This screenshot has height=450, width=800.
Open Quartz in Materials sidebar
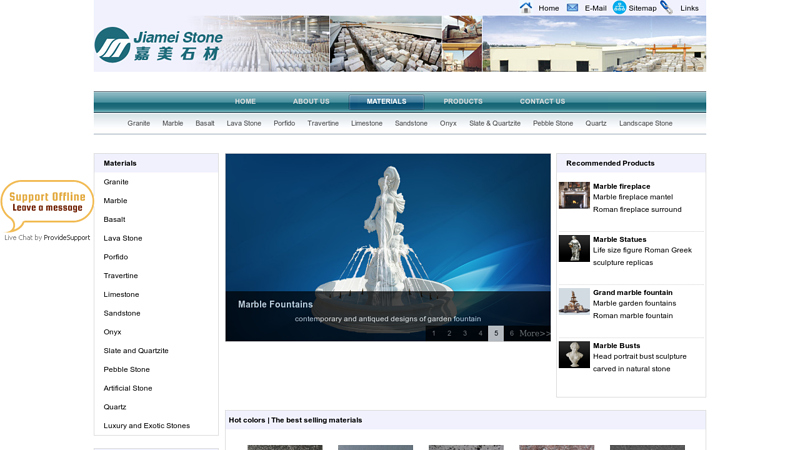(x=115, y=407)
